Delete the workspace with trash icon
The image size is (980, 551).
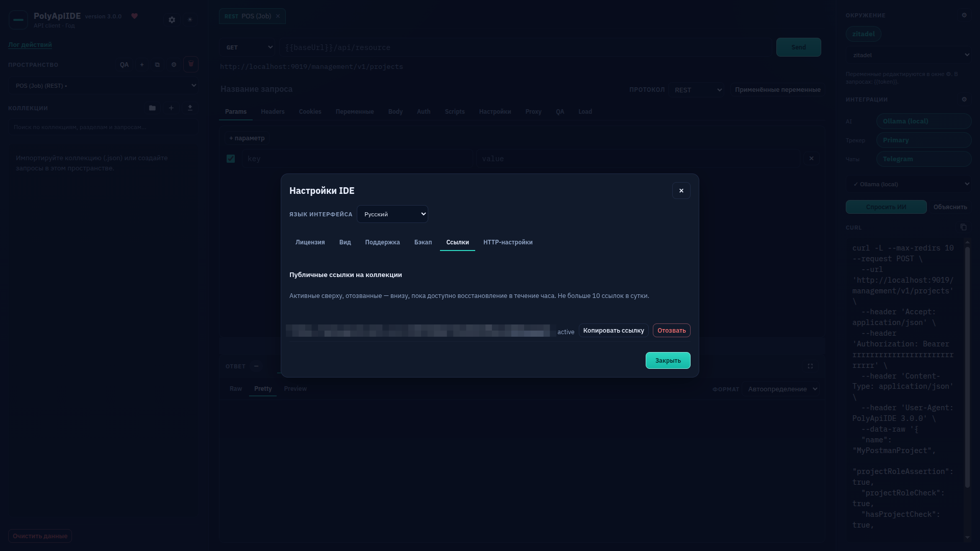(x=191, y=64)
